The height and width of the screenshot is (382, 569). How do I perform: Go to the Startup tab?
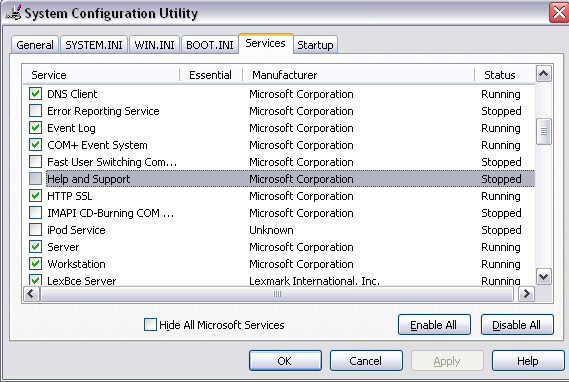pos(315,45)
